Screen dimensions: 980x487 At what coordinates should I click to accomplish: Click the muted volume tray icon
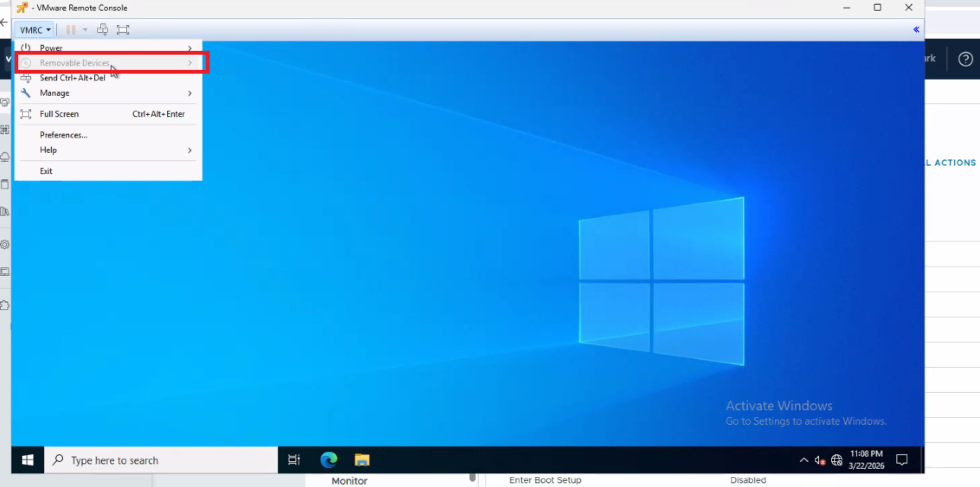click(x=820, y=460)
